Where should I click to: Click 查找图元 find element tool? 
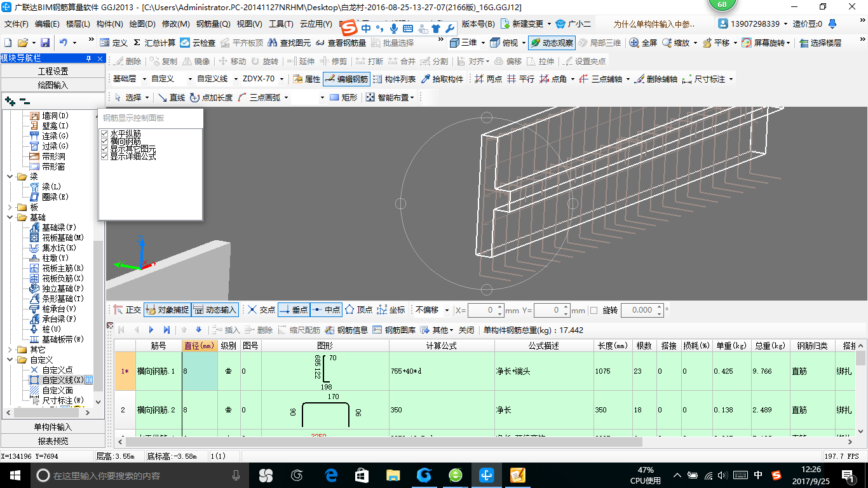click(x=289, y=43)
